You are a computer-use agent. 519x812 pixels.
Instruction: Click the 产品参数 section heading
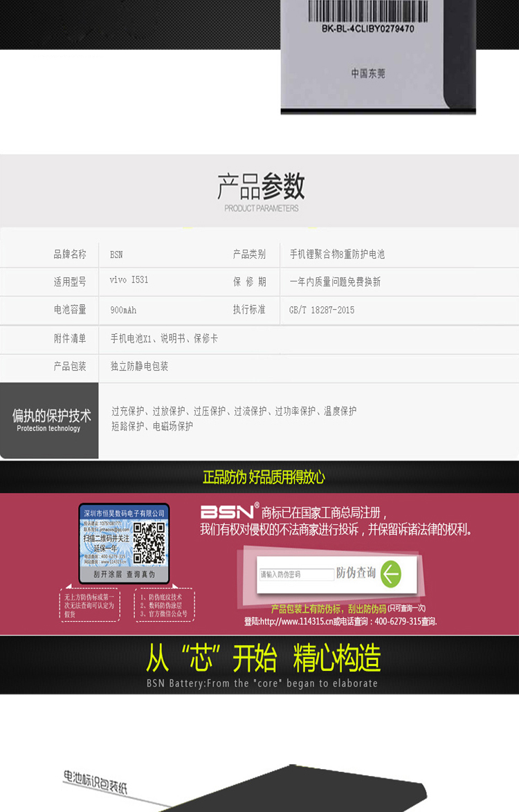point(261,187)
